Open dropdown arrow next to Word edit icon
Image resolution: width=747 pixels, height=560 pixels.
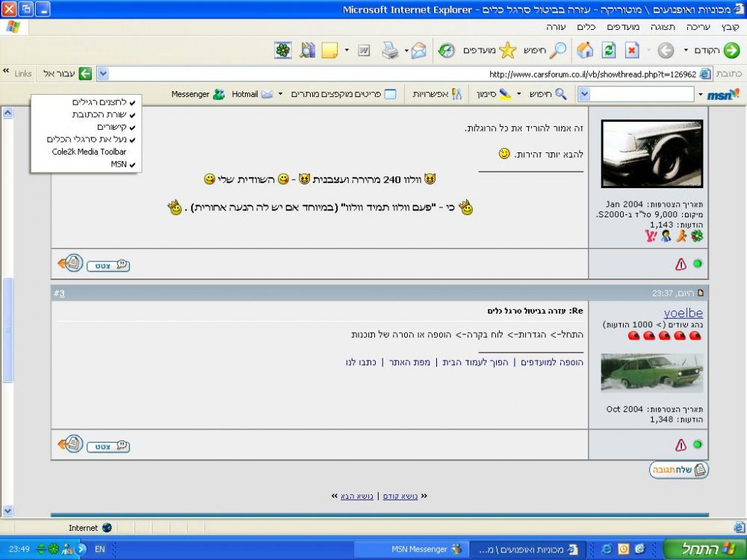coord(347,51)
